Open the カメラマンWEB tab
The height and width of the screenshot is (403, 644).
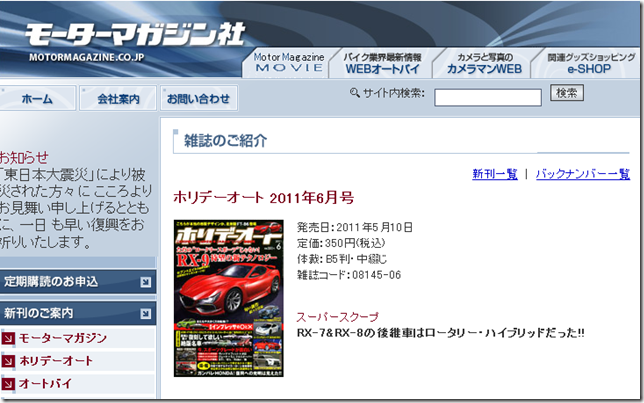pos(483,63)
